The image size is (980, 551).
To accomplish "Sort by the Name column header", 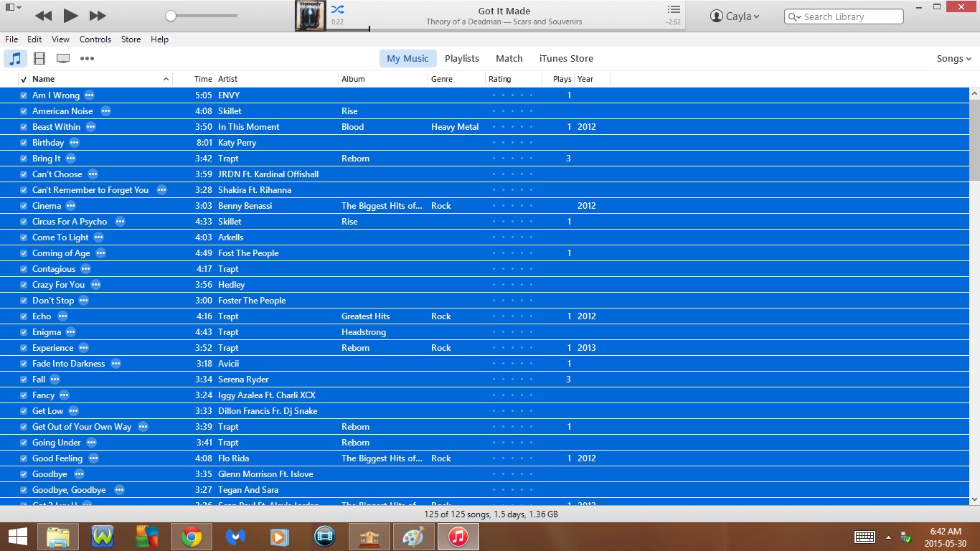I will 101,79.
